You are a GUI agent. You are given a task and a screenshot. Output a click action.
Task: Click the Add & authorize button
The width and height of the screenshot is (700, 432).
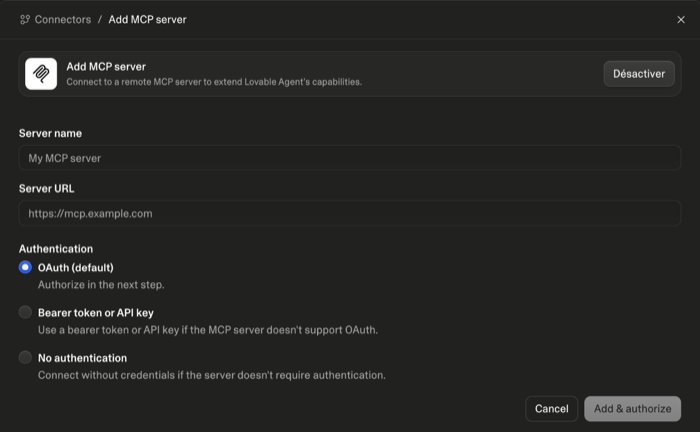(633, 409)
